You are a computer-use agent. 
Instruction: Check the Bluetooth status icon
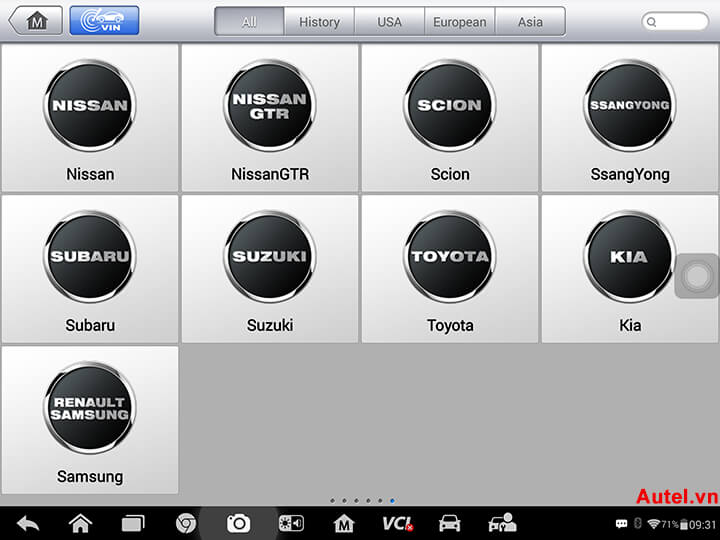637,524
